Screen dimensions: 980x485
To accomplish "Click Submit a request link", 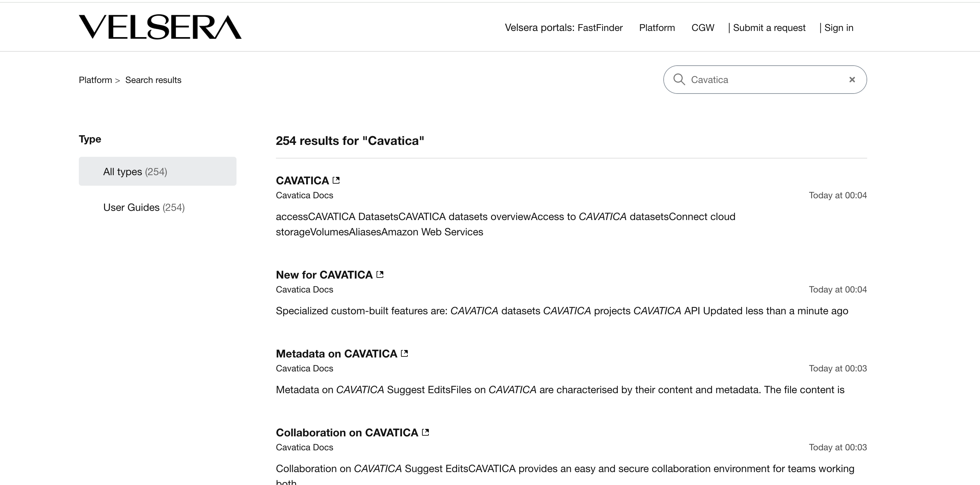I will (x=769, y=28).
